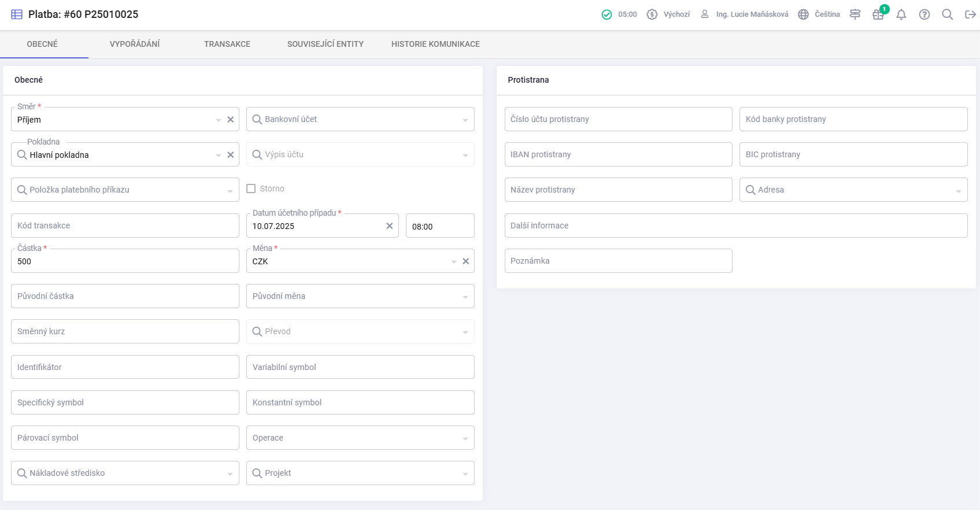Screen dimensions: 980x510
Task: Click search icon in Bankovní účet field
Action: point(257,119)
